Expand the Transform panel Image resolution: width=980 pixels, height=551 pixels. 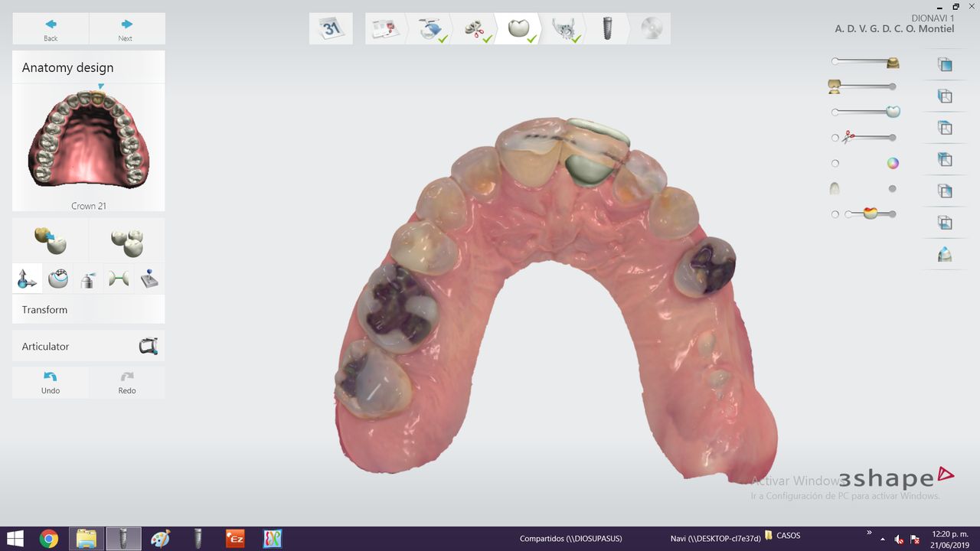coord(88,310)
